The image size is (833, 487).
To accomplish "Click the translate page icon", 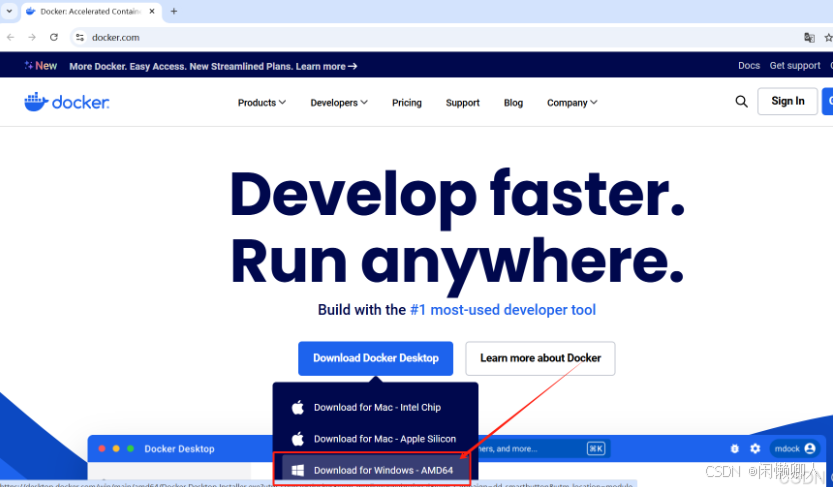I will click(809, 37).
